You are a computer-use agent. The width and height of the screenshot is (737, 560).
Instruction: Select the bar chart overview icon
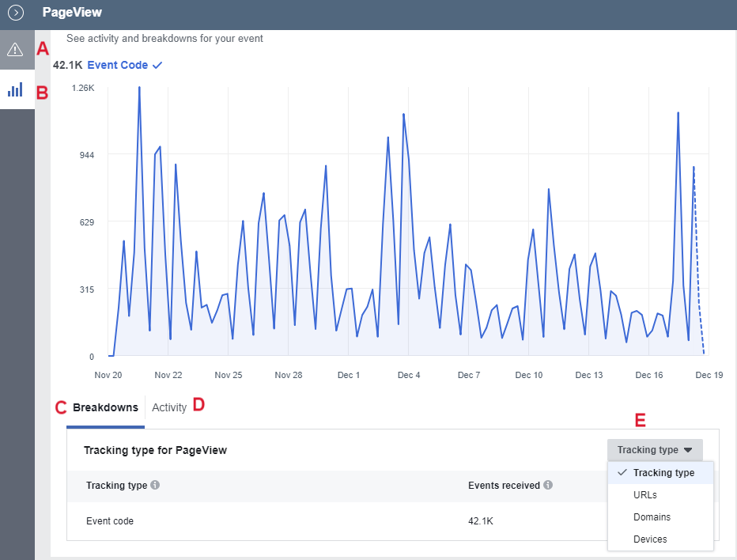tap(15, 90)
